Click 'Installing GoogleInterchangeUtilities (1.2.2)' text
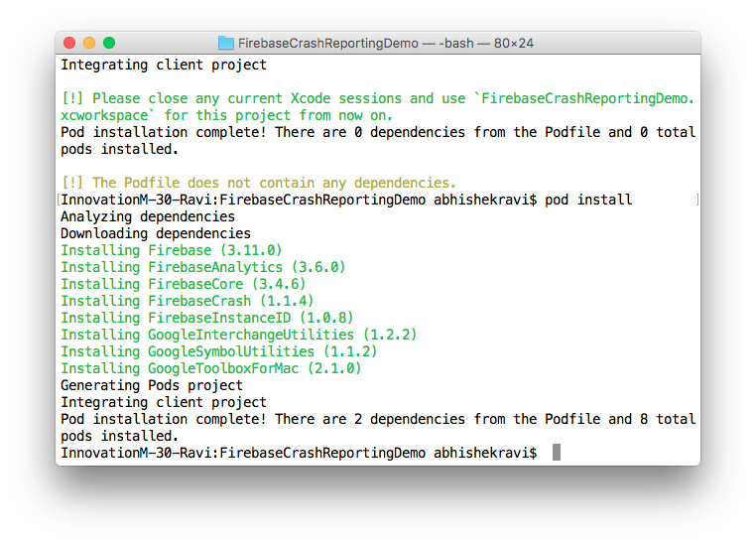The image size is (756, 545). pyautogui.click(x=238, y=335)
